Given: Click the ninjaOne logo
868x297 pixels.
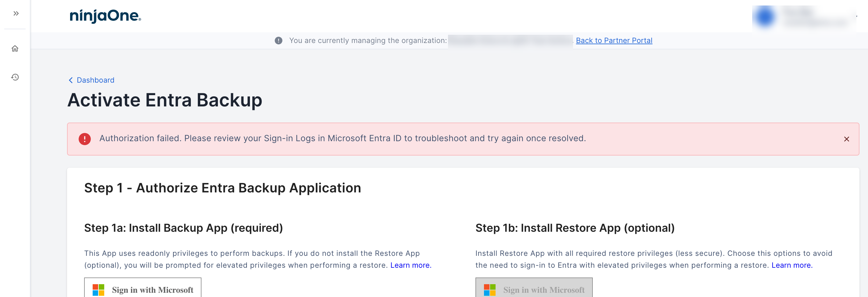Looking at the screenshot, I should 105,16.
